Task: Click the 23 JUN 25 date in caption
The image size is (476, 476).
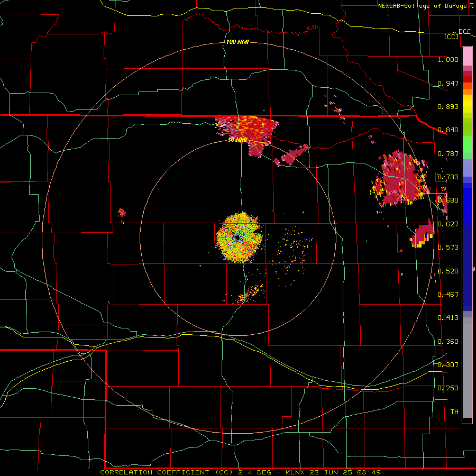Action: click(332, 472)
